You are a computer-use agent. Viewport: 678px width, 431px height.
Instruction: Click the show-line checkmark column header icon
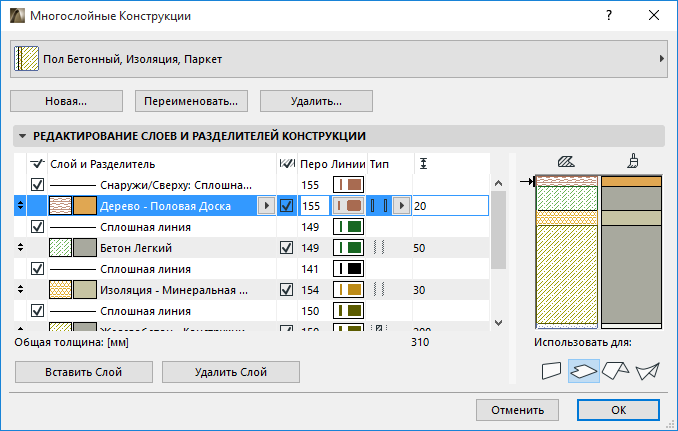(x=38, y=163)
